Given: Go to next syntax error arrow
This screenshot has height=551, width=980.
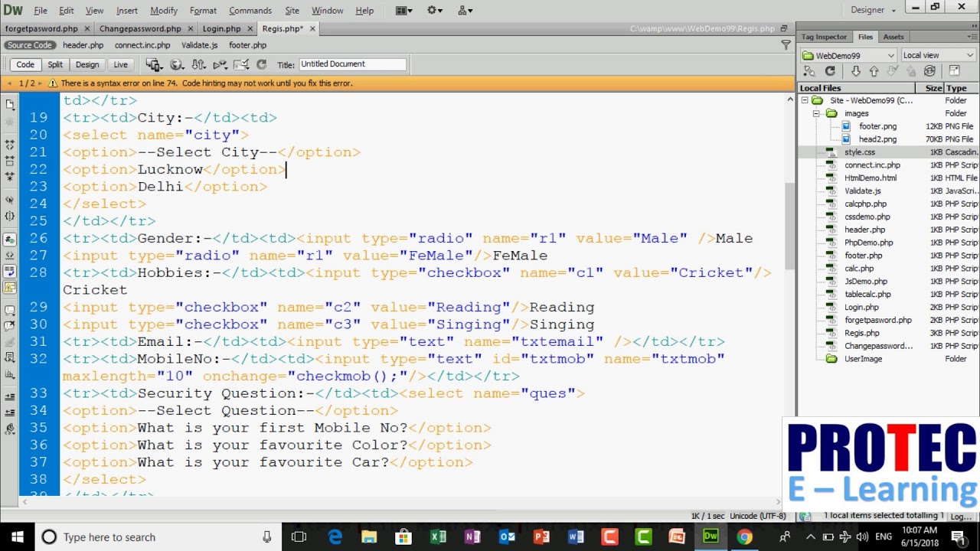Looking at the screenshot, I should (41, 83).
